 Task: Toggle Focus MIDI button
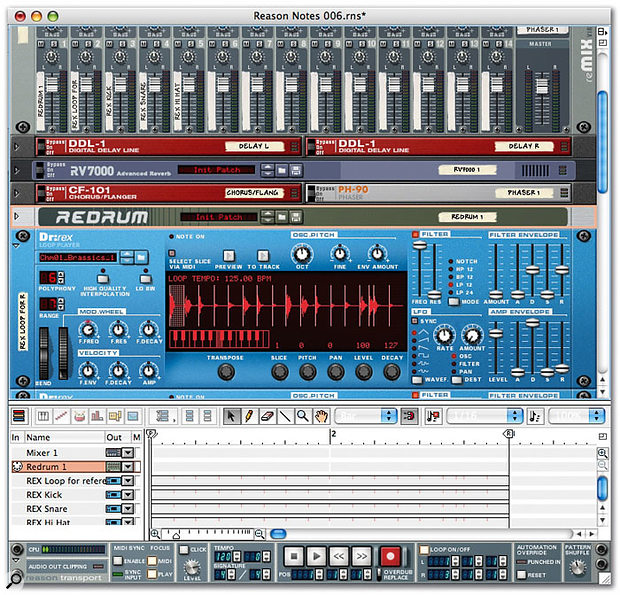click(x=152, y=561)
